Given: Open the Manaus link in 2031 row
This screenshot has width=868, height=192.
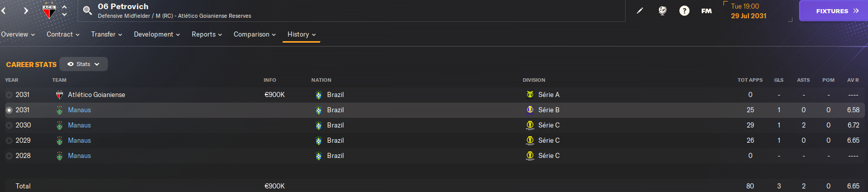Looking at the screenshot, I should (x=79, y=110).
